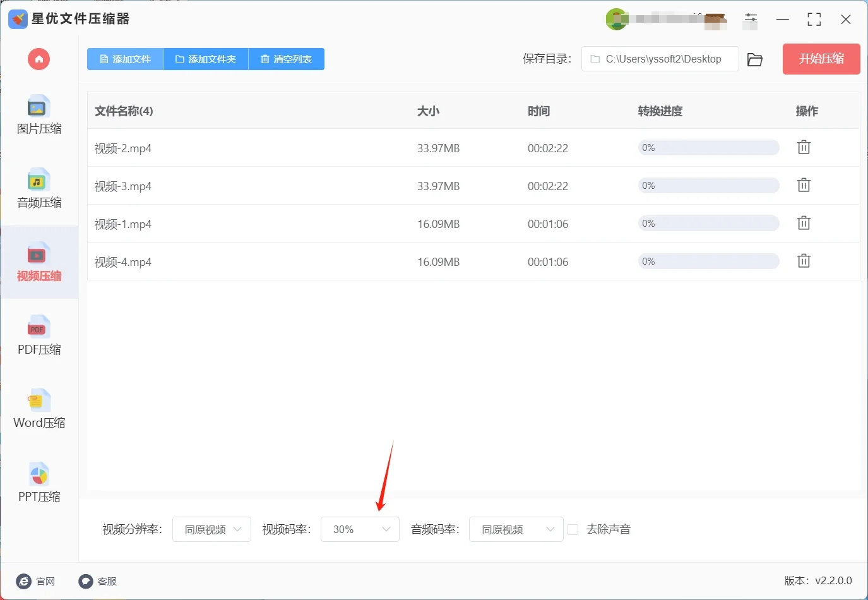This screenshot has height=600, width=868.
Task: Open the 音频码率 dropdown
Action: pyautogui.click(x=516, y=529)
